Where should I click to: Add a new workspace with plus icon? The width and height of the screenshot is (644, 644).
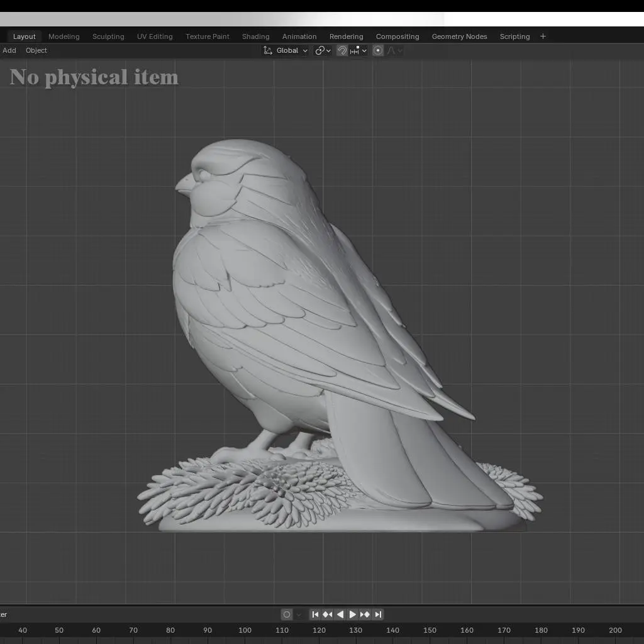tap(543, 36)
